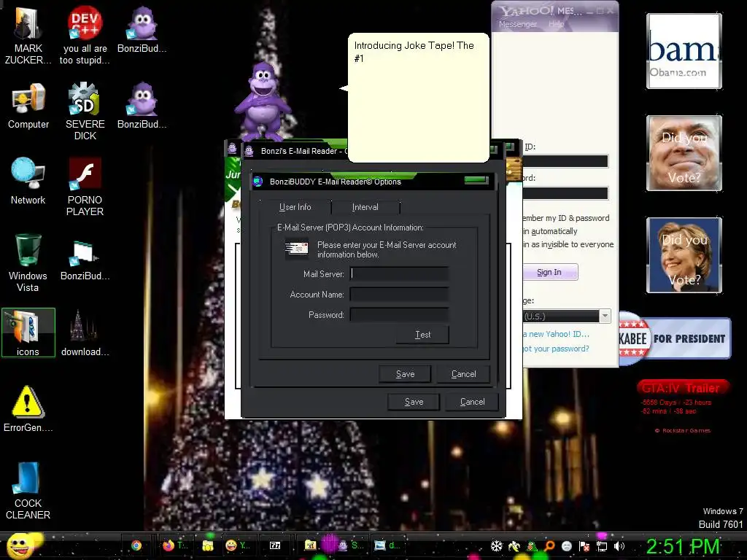Open the recycle bin named Windows Vista
The image size is (747, 560).
pyautogui.click(x=28, y=262)
